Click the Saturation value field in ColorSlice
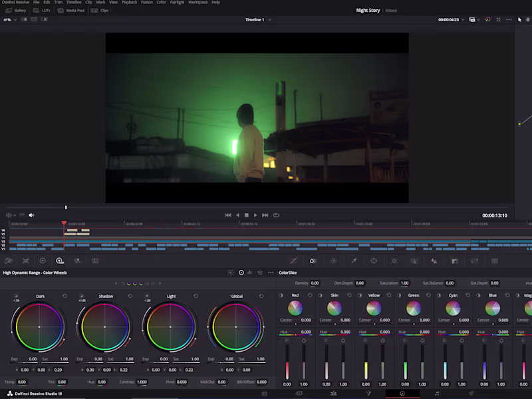This screenshot has height=399, width=532. tap(404, 283)
